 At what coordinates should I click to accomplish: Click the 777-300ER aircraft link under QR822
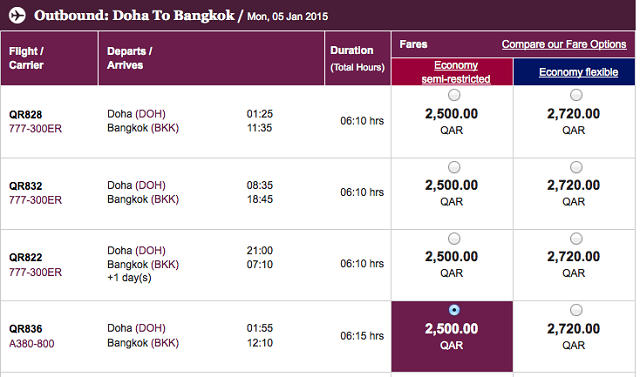[36, 272]
